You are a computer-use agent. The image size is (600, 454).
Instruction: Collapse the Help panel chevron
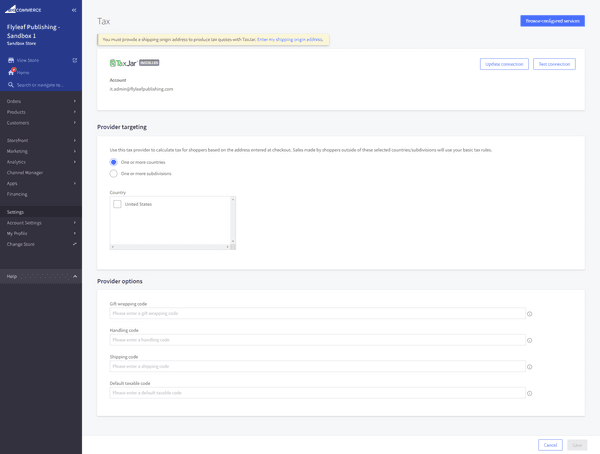74,276
